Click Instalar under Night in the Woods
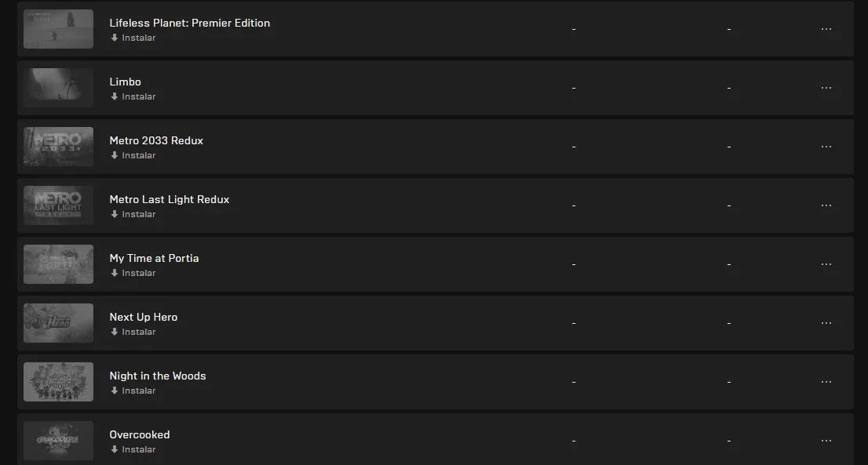Image resolution: width=868 pixels, height=465 pixels. [x=133, y=391]
